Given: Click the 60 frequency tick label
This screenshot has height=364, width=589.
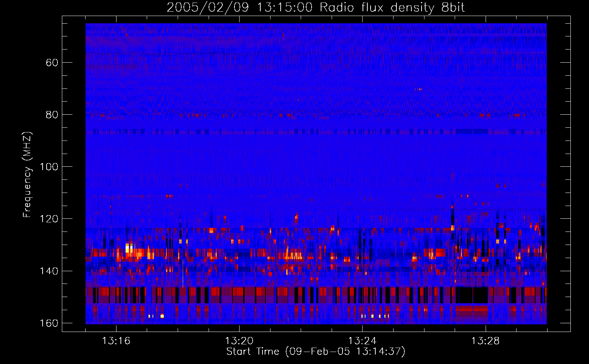Looking at the screenshot, I should [x=52, y=63].
